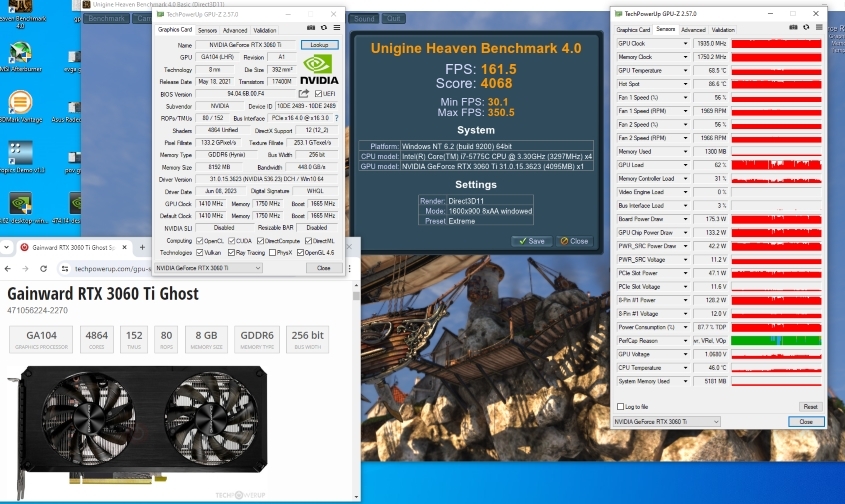Open the hamburger menu in Sensors GPU-Z window
The image size is (845, 504).
[819, 27]
